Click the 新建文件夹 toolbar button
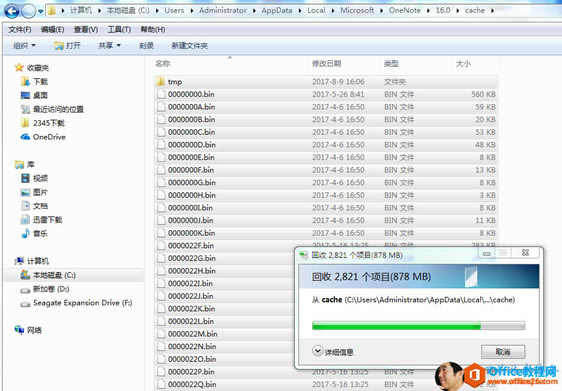Image resolution: width=562 pixels, height=391 pixels. pyautogui.click(x=190, y=46)
